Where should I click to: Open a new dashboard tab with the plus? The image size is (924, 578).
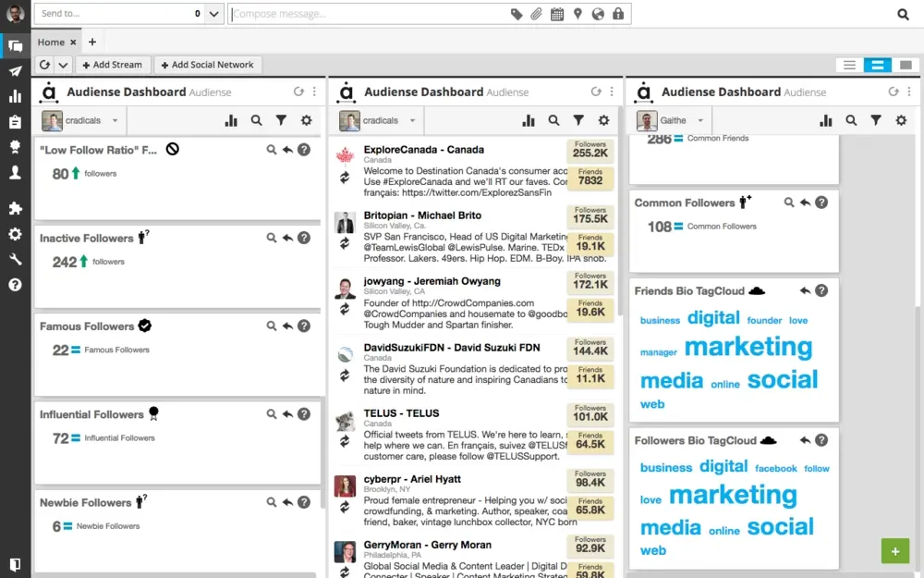click(x=91, y=42)
